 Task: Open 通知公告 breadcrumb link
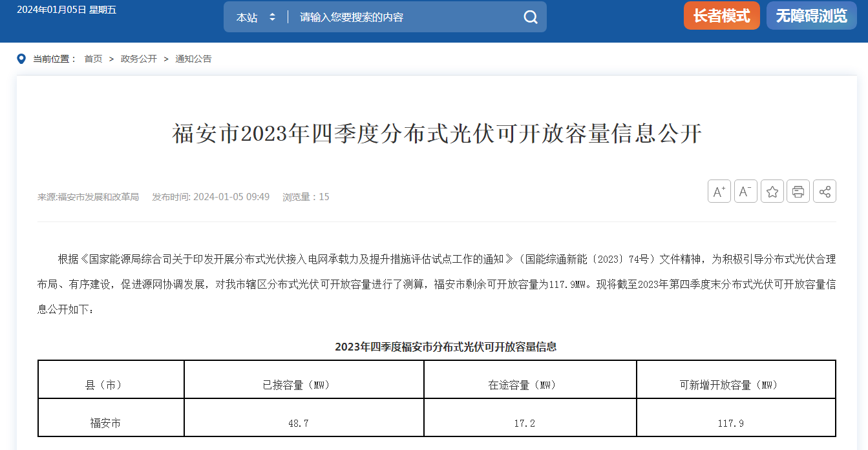[x=193, y=59]
